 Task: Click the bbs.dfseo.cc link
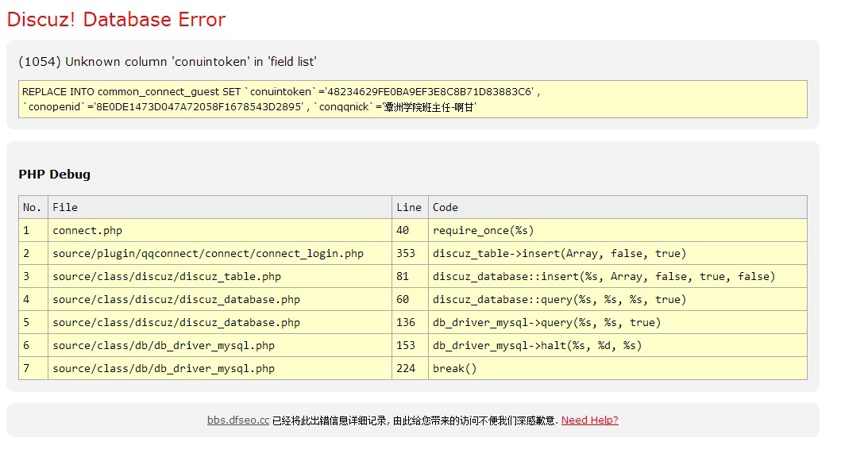(x=238, y=420)
